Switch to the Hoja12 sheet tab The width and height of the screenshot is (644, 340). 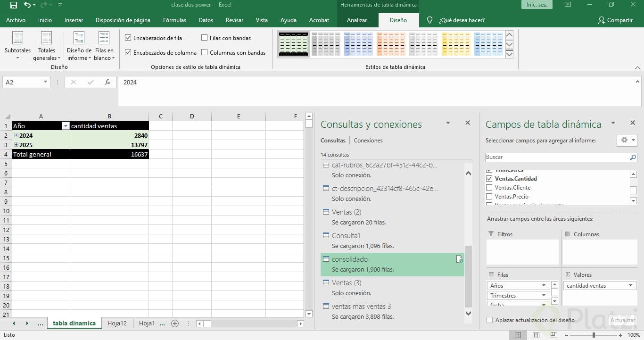[x=117, y=323]
